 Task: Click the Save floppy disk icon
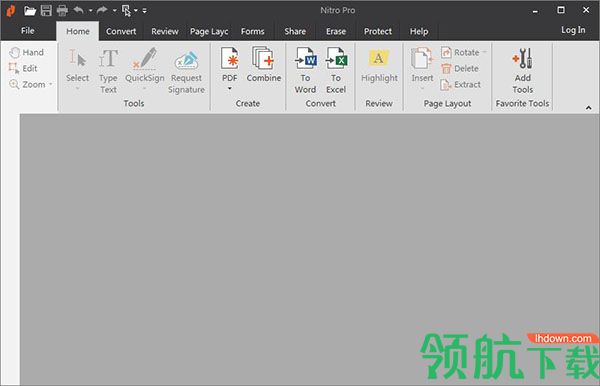coord(46,10)
